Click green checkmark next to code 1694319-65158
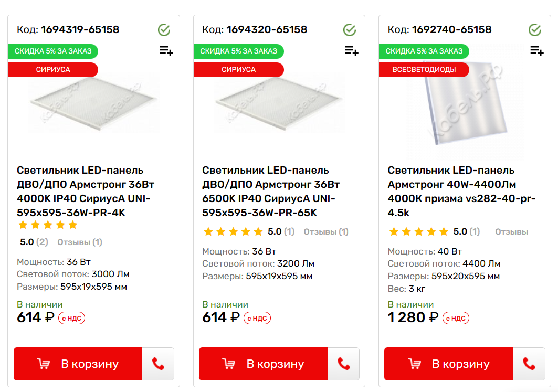This screenshot has height=392, width=558. click(164, 30)
